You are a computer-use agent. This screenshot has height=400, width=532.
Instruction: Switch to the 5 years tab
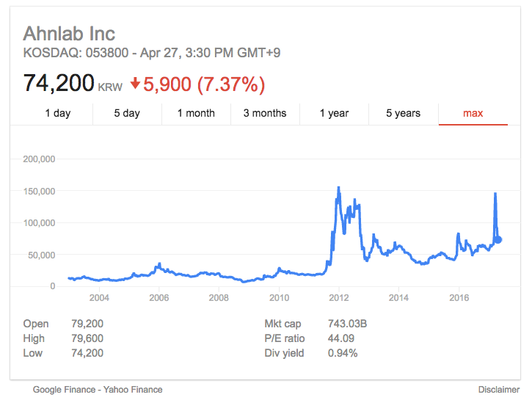point(404,113)
